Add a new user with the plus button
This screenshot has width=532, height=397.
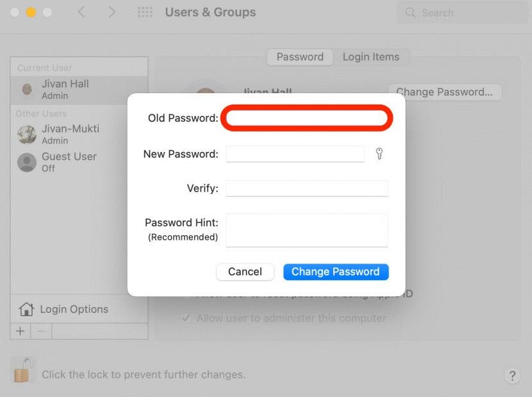pyautogui.click(x=19, y=331)
